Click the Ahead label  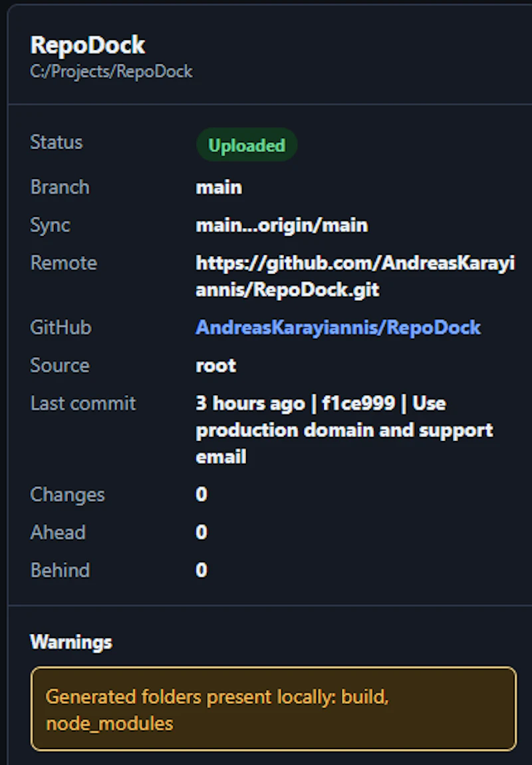(58, 532)
